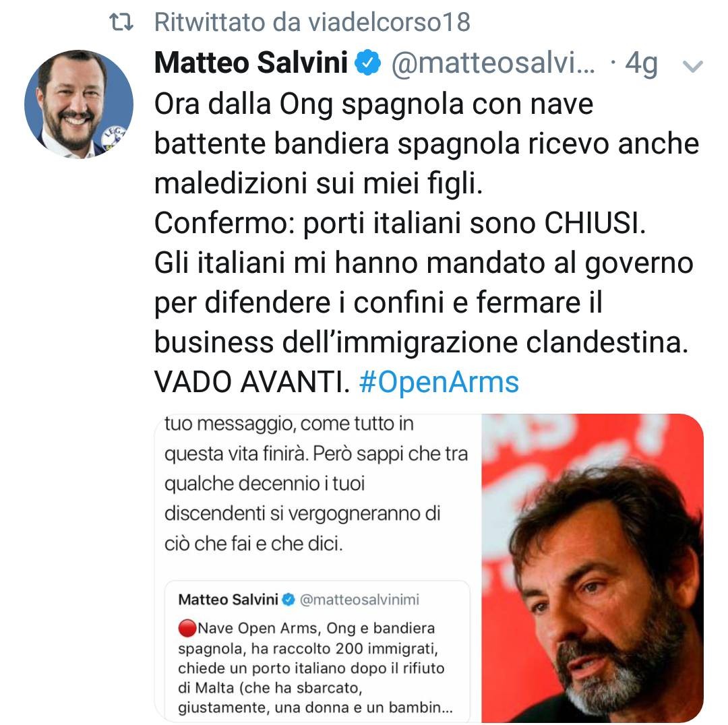Open the #OpenArms hashtag
728x725 pixels.
[439, 382]
